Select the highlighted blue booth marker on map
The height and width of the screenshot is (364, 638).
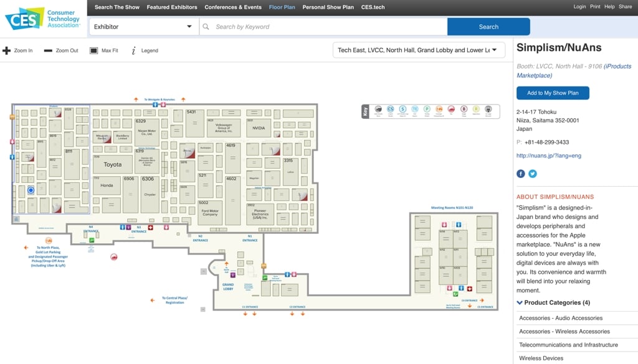click(x=31, y=190)
